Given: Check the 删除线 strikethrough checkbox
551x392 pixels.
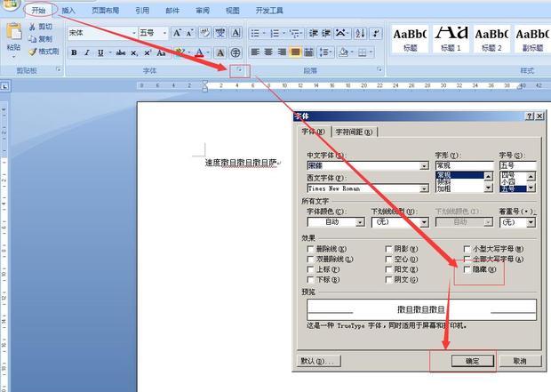Looking at the screenshot, I should tap(310, 249).
